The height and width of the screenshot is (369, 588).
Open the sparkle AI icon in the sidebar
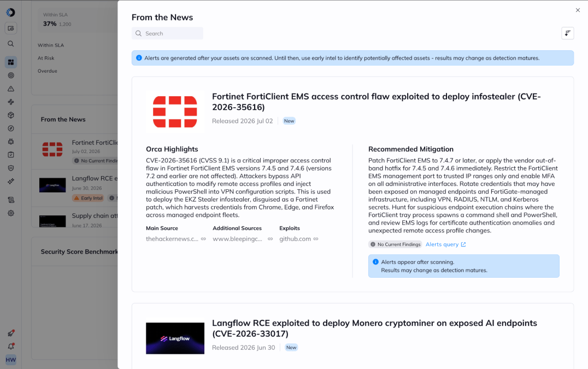click(x=11, y=181)
